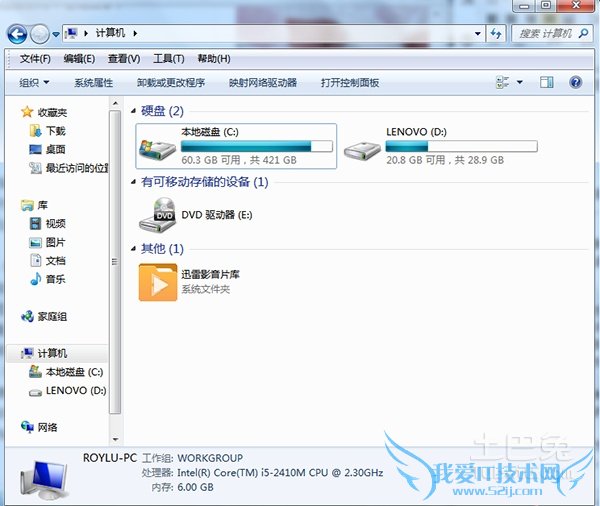Click the computer icon in address bar
Screen dimensions: 600x506
(x=71, y=33)
